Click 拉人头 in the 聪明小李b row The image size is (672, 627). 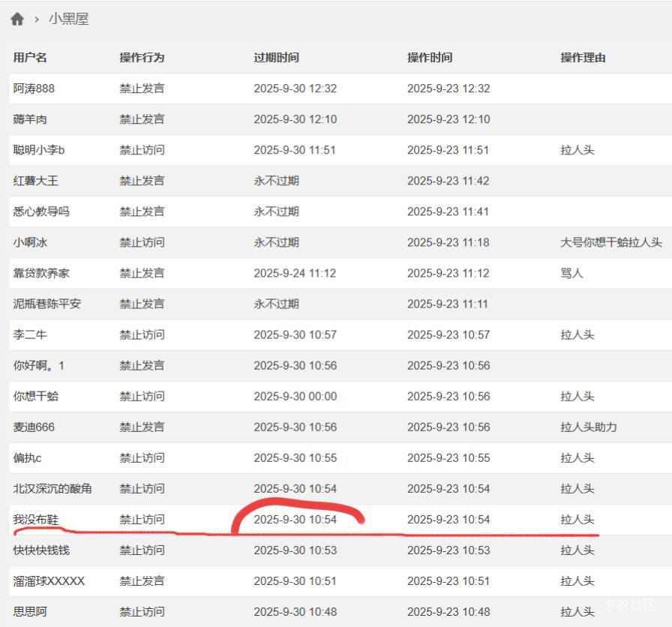tap(577, 150)
